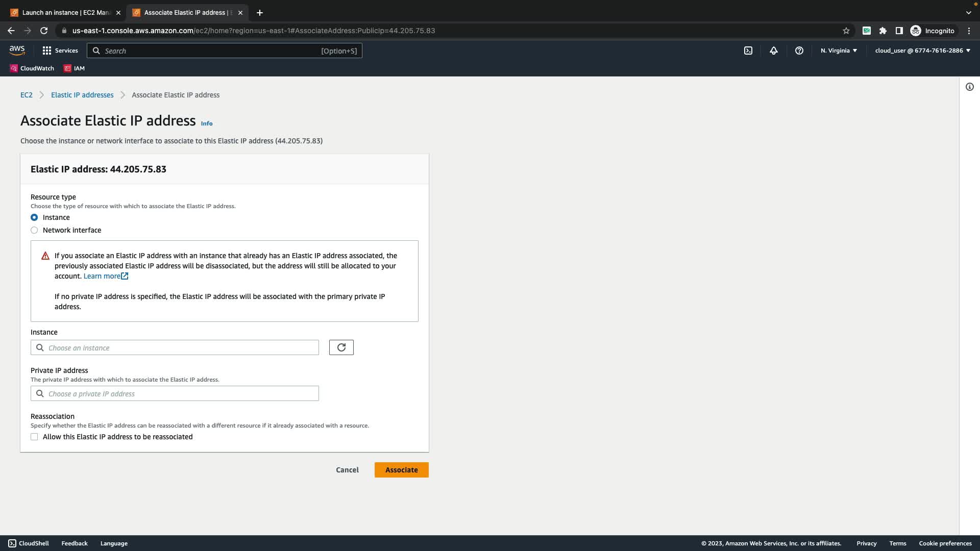Image resolution: width=980 pixels, height=551 pixels.
Task: Bookmark this page with star icon
Action: click(846, 31)
